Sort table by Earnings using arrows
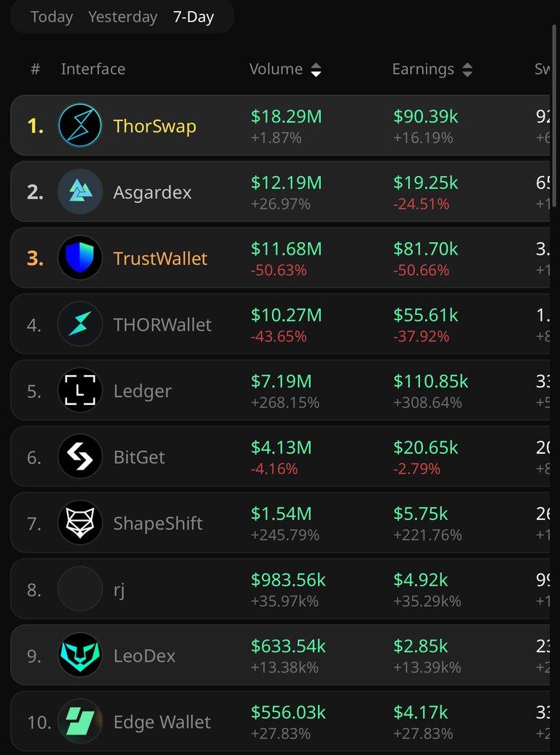This screenshot has width=560, height=755. coord(467,70)
